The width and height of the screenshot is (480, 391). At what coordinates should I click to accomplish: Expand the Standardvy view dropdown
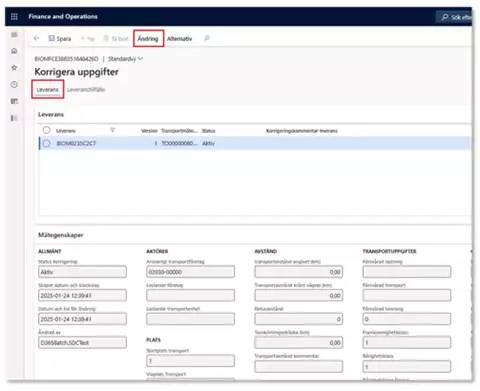coord(125,59)
